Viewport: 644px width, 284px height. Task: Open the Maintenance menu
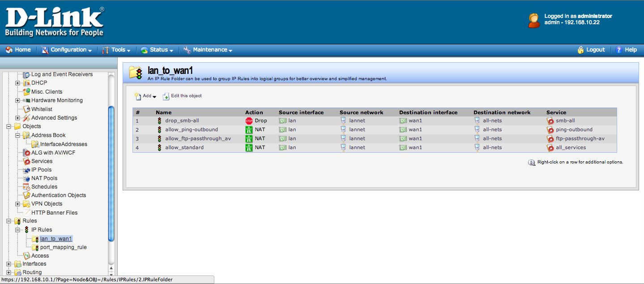[208, 50]
